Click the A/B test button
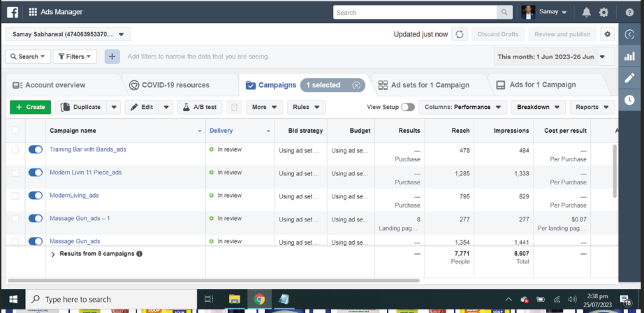The height and width of the screenshot is (313, 644). coord(200,107)
